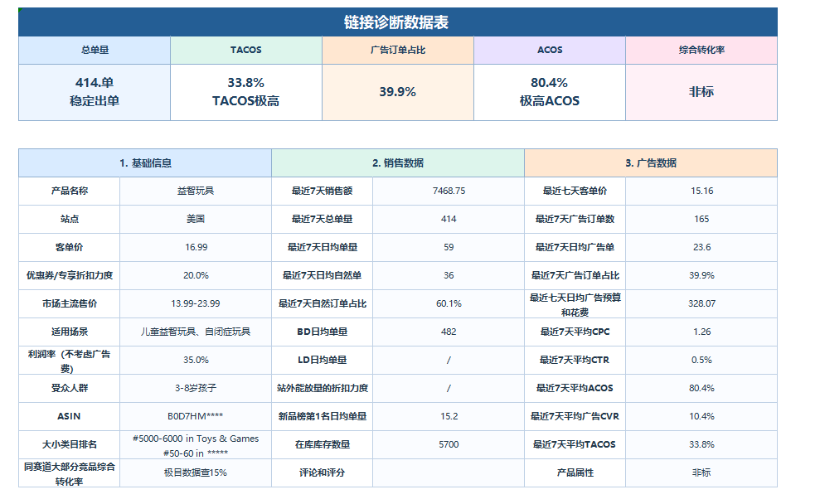Click the 美国 value cell
This screenshot has height=504, width=820.
coord(196,220)
